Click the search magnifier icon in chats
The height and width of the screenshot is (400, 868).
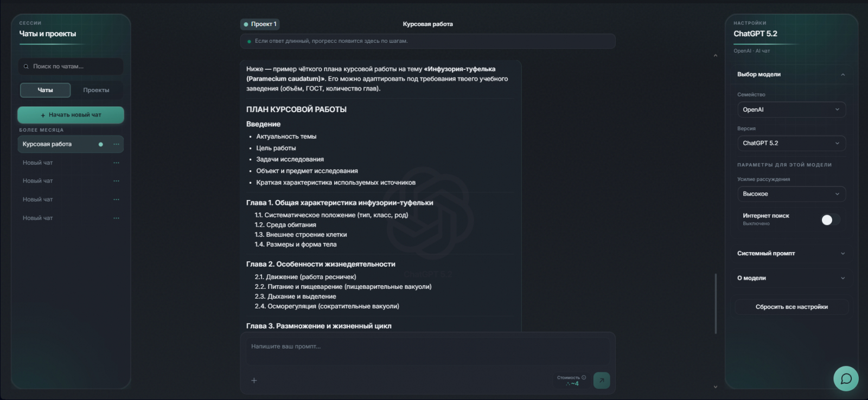tap(26, 67)
